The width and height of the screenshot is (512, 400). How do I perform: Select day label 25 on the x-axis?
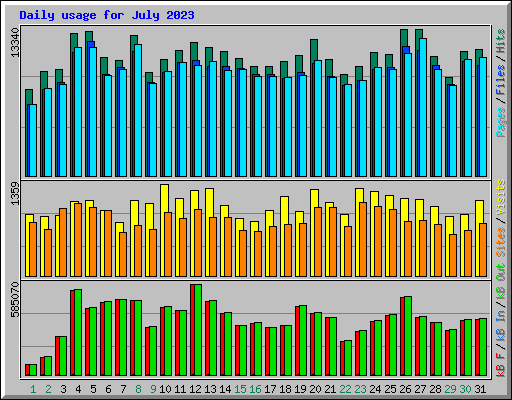[x=390, y=389]
